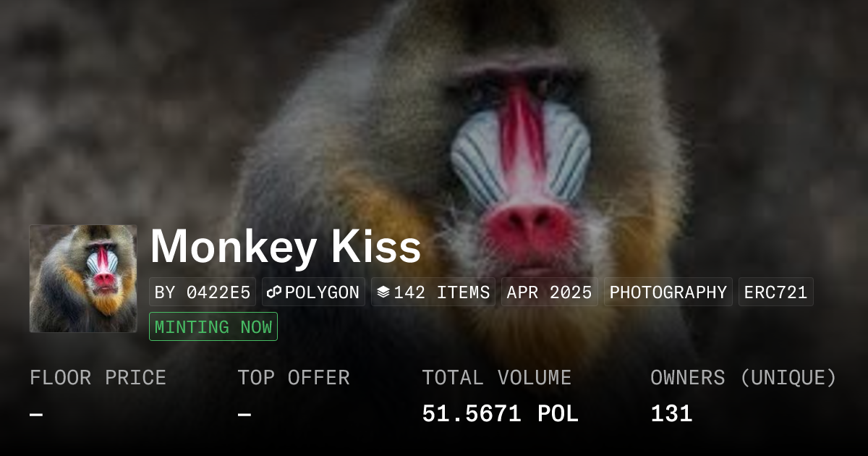
Task: Click the FLOOR PRICE label
Action: coord(98,378)
